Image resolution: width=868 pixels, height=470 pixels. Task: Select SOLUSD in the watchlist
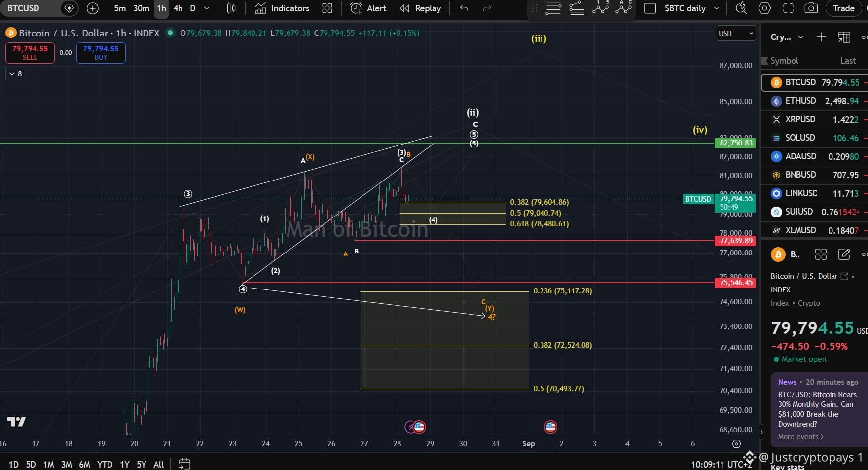(815, 138)
